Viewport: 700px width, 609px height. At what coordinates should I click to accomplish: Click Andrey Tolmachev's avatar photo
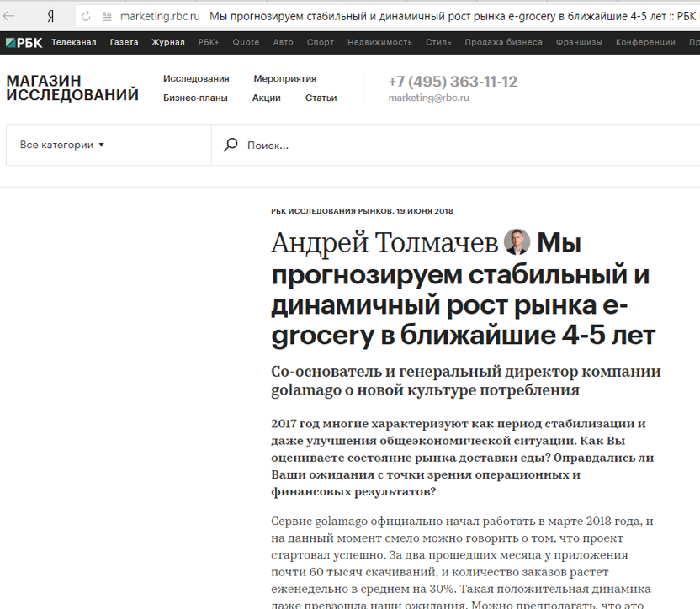[x=517, y=241]
